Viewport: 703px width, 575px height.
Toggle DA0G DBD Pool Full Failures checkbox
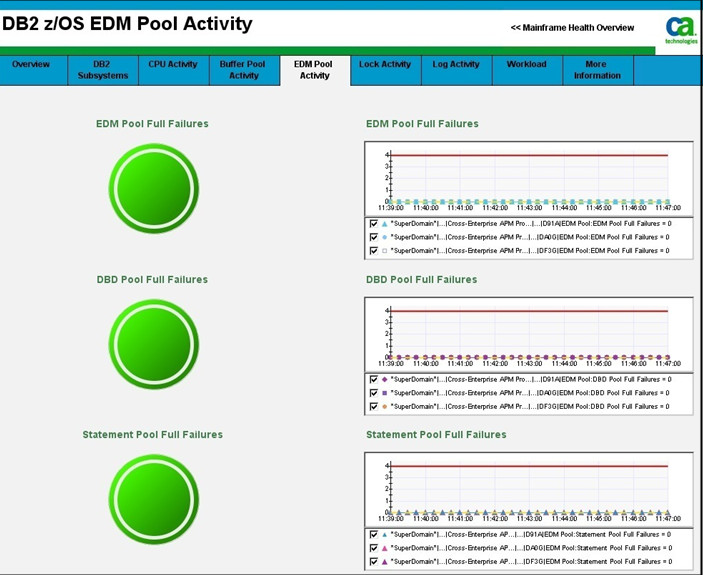click(x=373, y=393)
